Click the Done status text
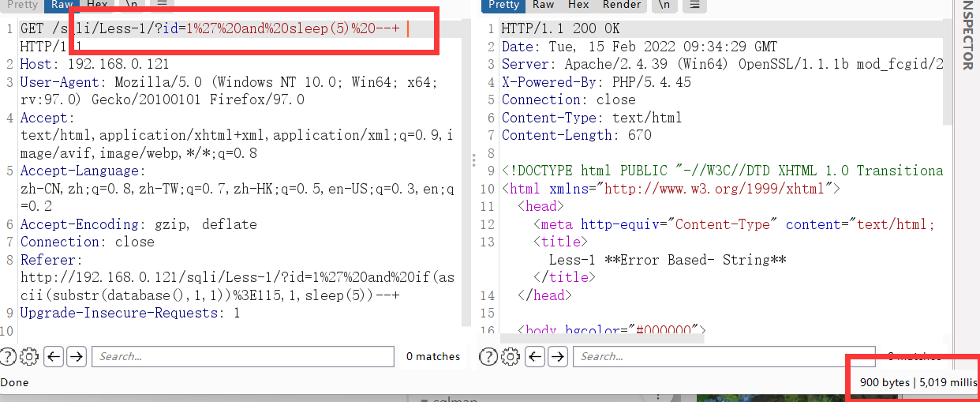Image resolution: width=980 pixels, height=402 pixels. (x=15, y=382)
